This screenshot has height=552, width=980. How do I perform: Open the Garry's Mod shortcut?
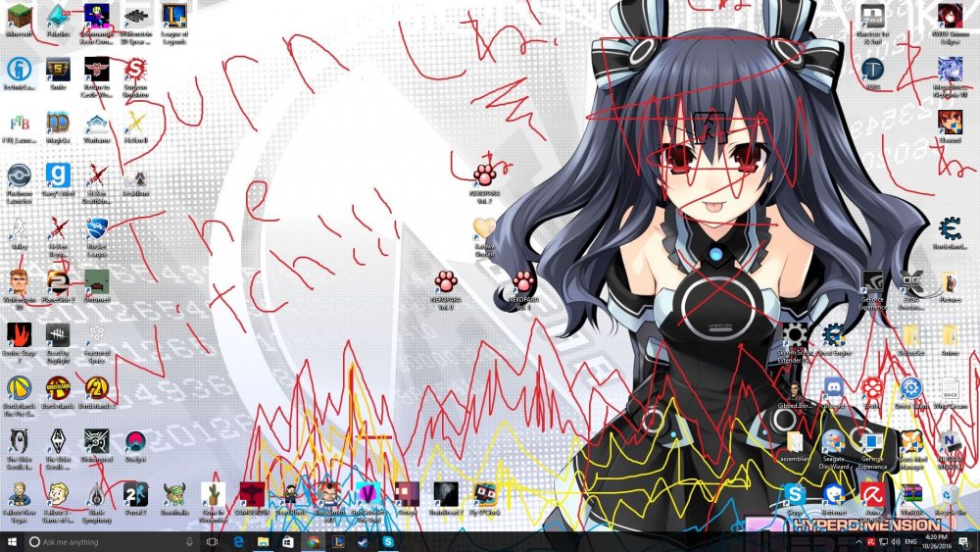[x=58, y=176]
